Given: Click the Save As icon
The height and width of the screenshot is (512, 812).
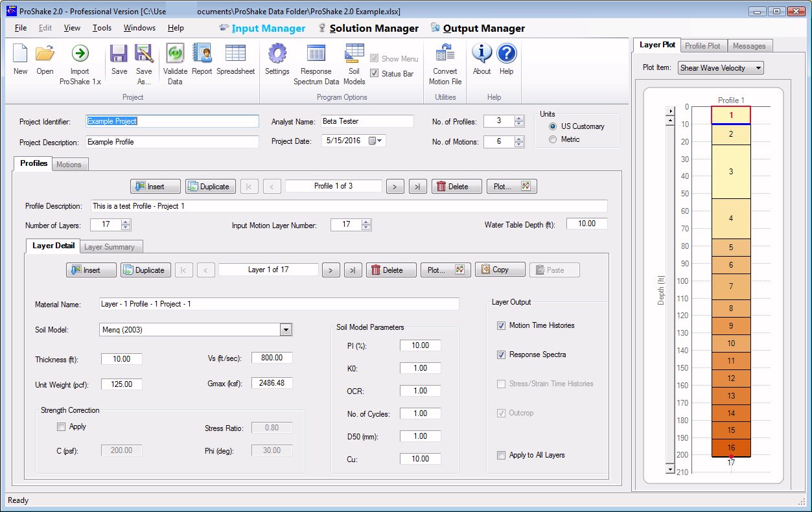Looking at the screenshot, I should pos(144,53).
